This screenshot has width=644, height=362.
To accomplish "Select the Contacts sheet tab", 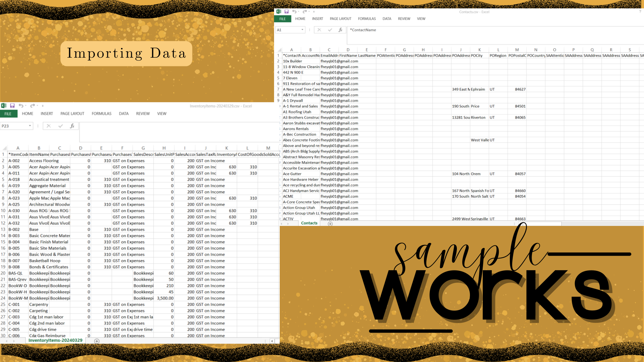I will (309, 223).
